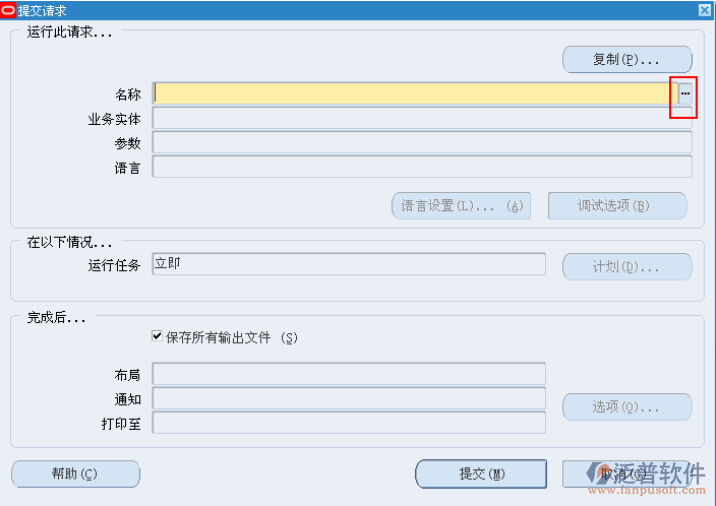Screen dimensions: 716x506
Task: Close the 提交请求 window
Action: [705, 9]
